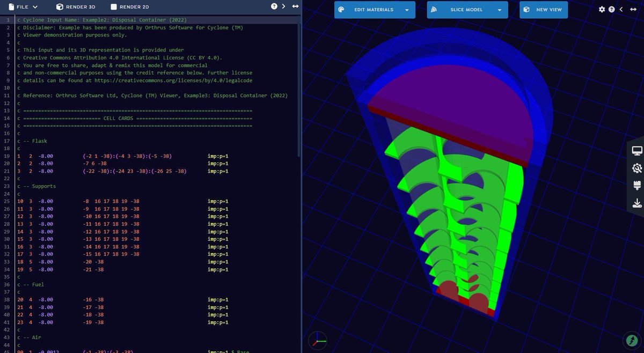Click '-21 -38' cell geometry text
Viewport: 644px width, 353px height.
pyautogui.click(x=93, y=269)
